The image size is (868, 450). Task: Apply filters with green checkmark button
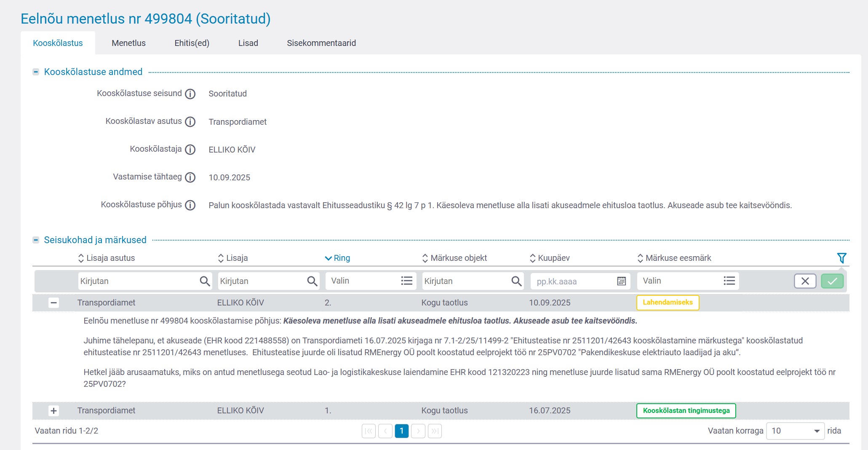click(832, 281)
